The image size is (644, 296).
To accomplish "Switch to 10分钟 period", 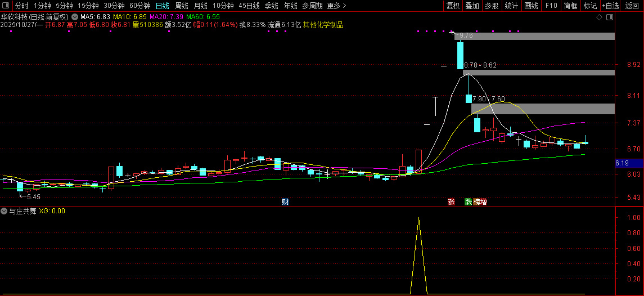I will (223, 6).
